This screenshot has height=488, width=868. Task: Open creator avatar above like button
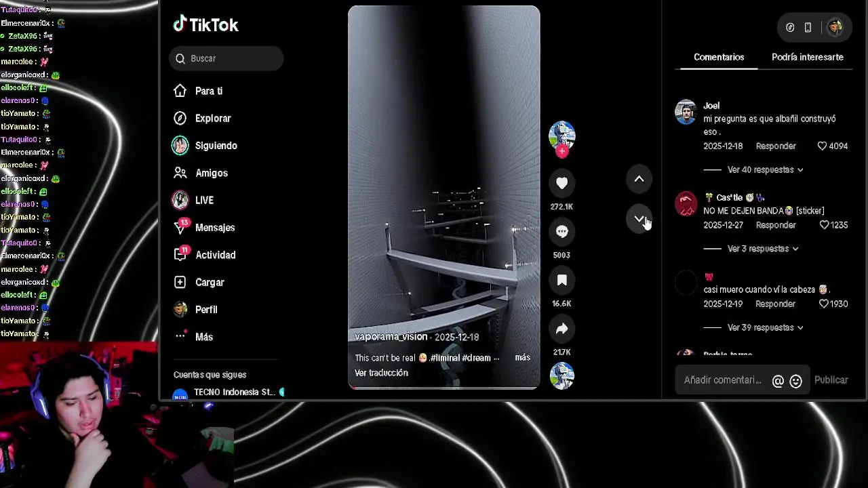561,134
